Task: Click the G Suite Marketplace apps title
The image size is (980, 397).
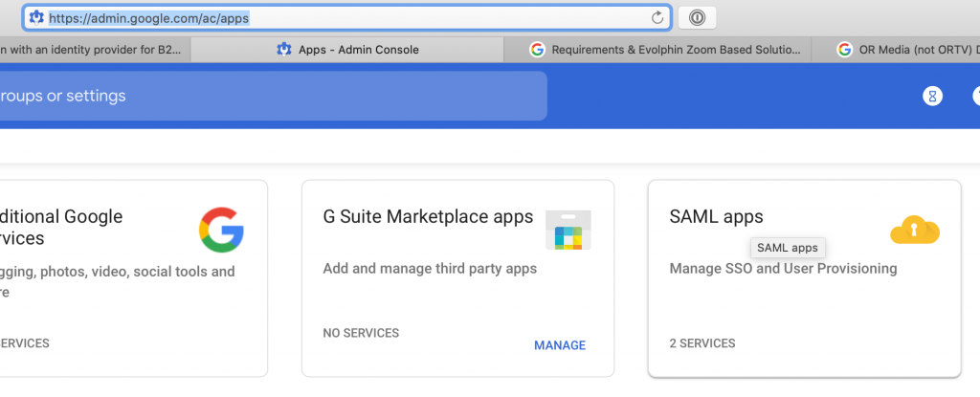Action: [428, 216]
